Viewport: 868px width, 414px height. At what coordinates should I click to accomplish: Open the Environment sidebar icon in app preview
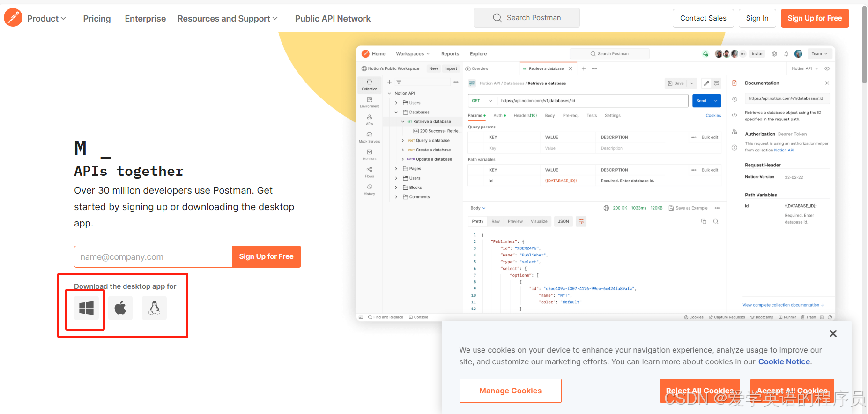point(370,102)
